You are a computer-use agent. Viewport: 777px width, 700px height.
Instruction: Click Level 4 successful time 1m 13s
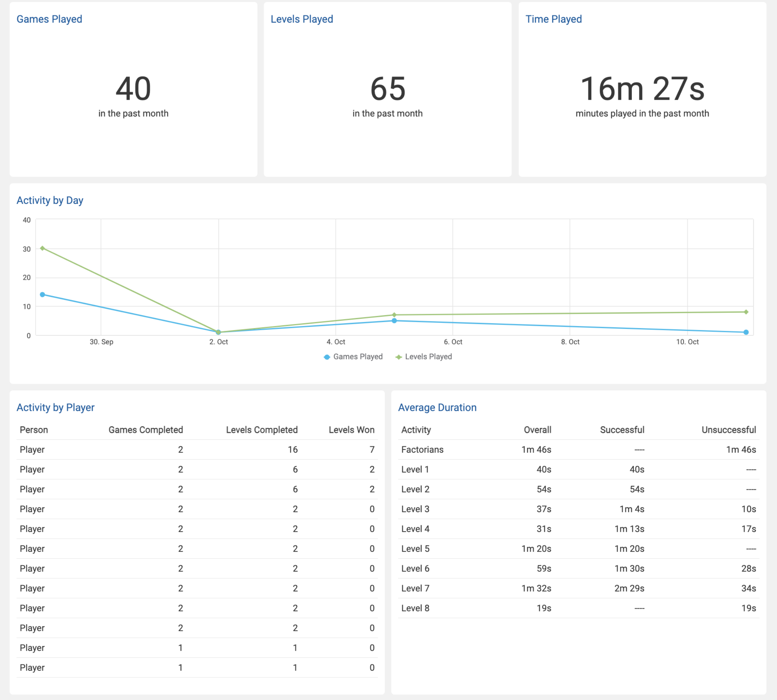point(629,529)
